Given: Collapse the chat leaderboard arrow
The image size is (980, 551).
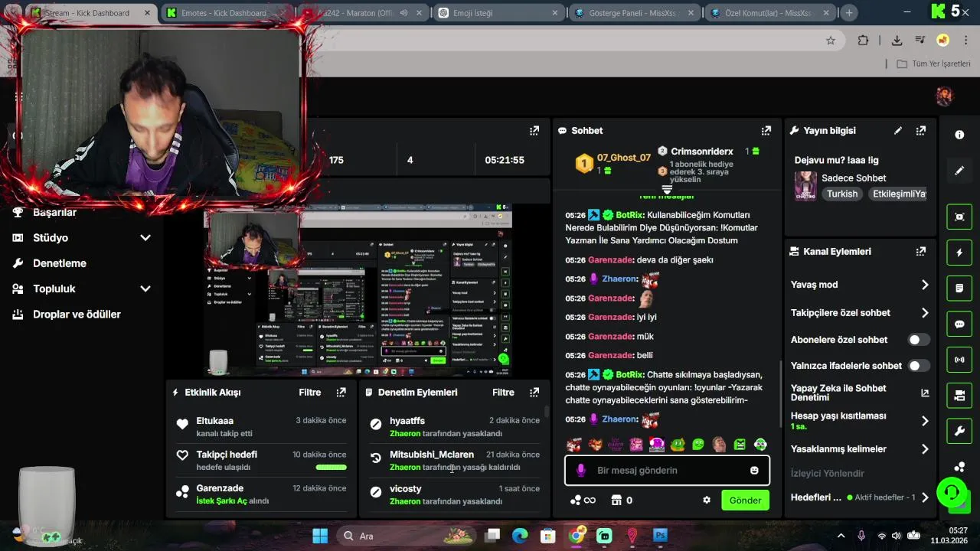Looking at the screenshot, I should (667, 189).
